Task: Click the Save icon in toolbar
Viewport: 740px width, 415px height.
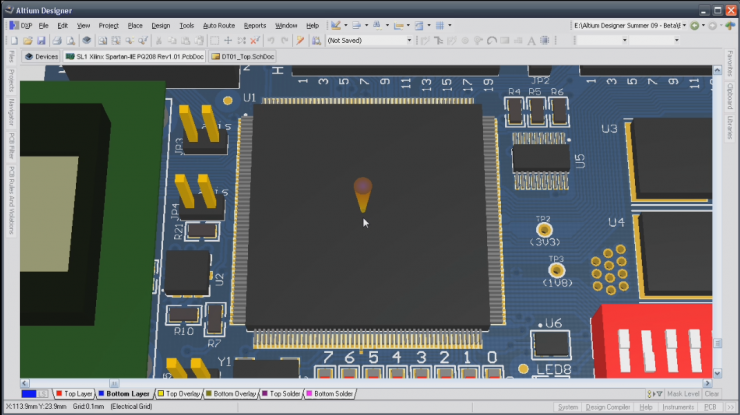Action: [41, 41]
